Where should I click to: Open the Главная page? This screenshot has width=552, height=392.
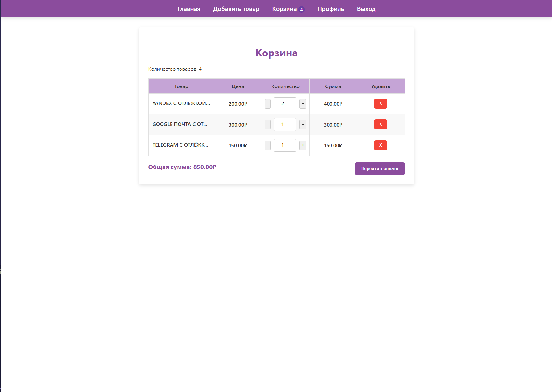[189, 9]
